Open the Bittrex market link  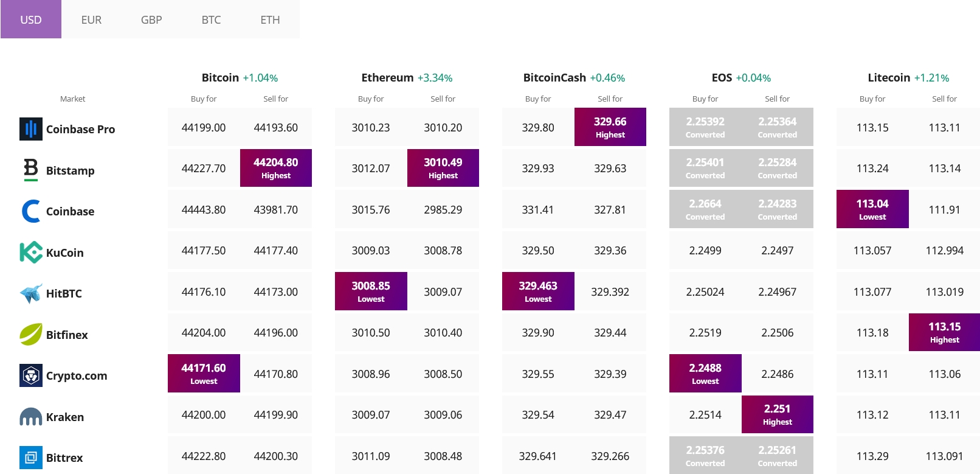(64, 458)
